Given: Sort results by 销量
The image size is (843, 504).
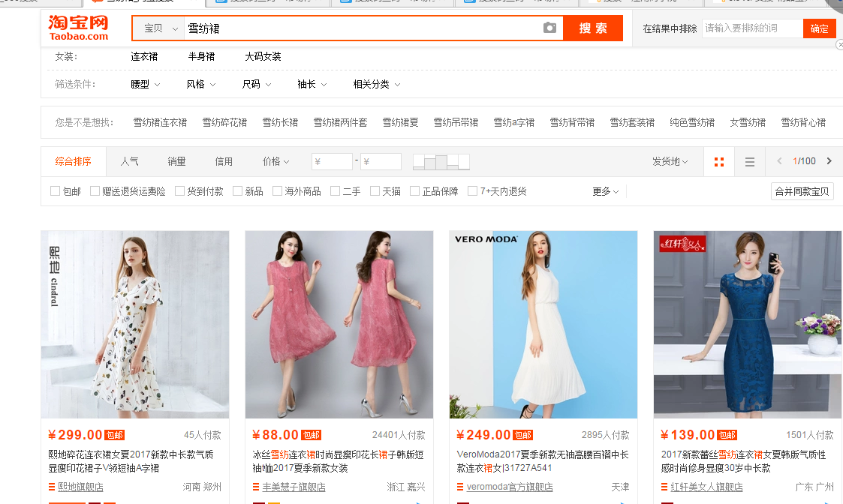Looking at the screenshot, I should (176, 162).
